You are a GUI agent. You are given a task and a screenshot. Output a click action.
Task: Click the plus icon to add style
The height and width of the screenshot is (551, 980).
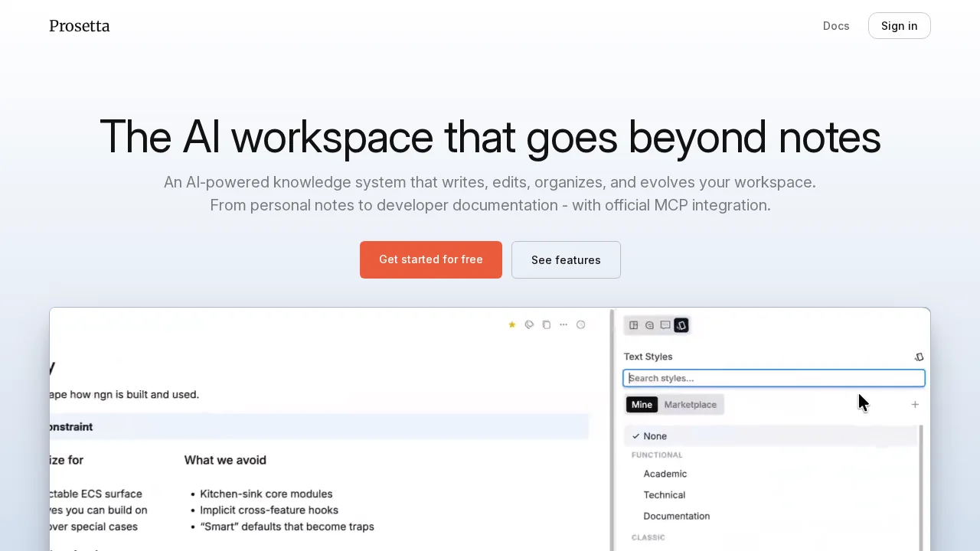(915, 405)
